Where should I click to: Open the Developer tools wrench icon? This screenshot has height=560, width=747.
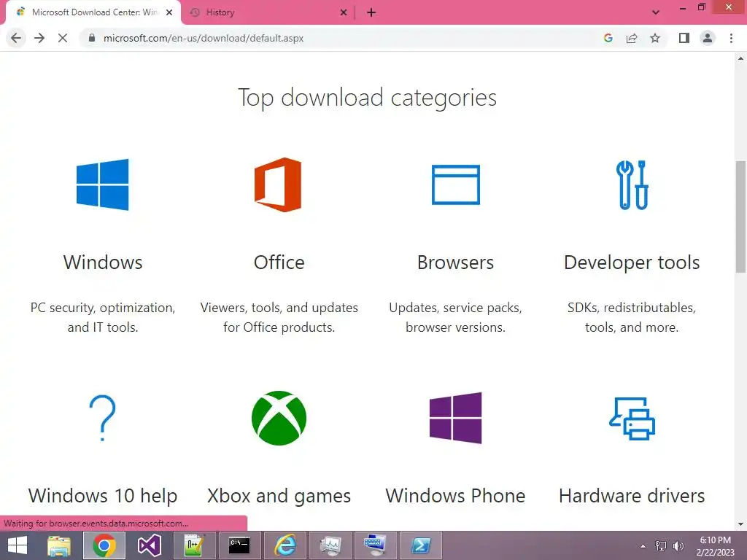click(632, 184)
